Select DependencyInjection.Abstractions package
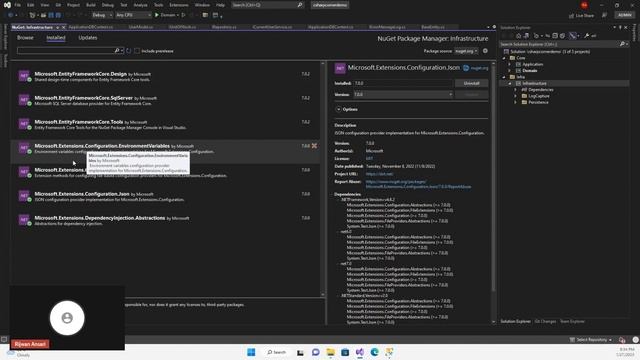Image resolution: width=640 pixels, height=360 pixels. point(165,220)
